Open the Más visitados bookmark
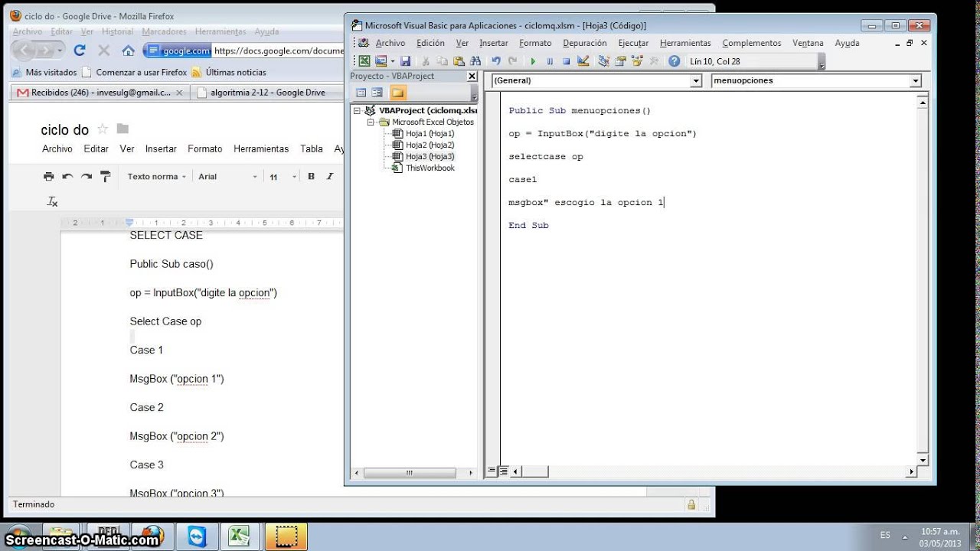Image resolution: width=980 pixels, height=551 pixels. point(44,72)
